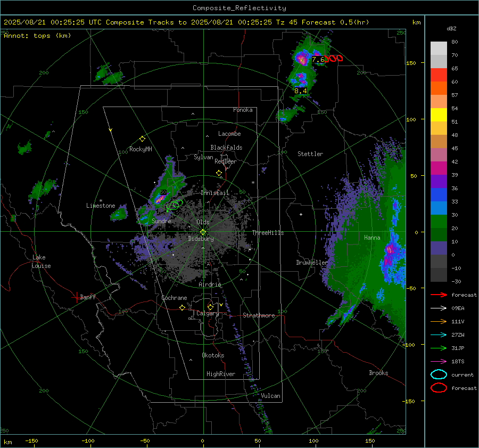Select the light gray 80-70 dBZ swatch

tap(439, 48)
